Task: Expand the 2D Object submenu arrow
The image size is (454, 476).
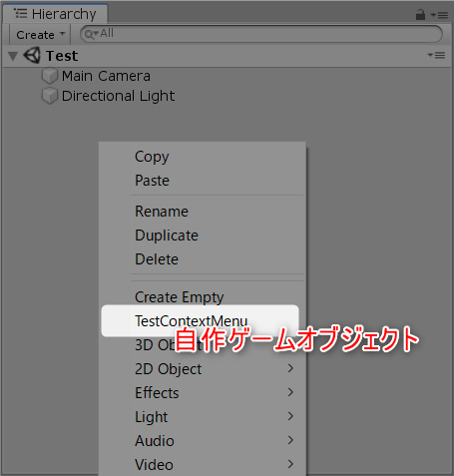Action: [290, 368]
